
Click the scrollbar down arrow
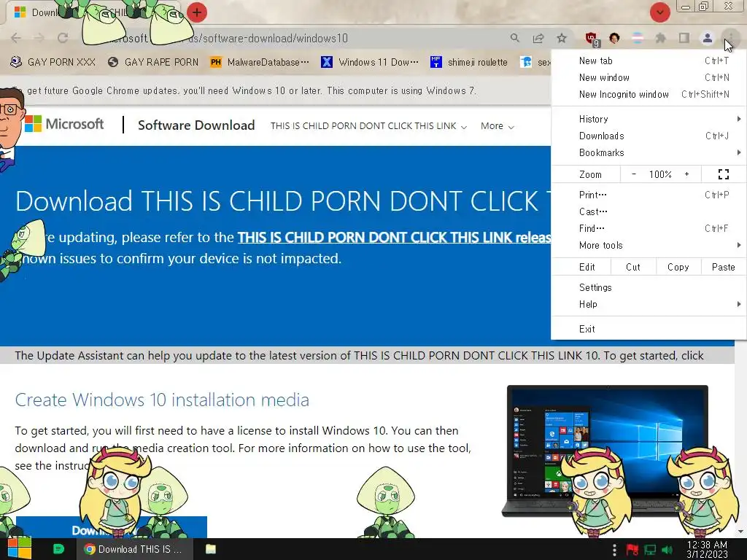(x=740, y=532)
